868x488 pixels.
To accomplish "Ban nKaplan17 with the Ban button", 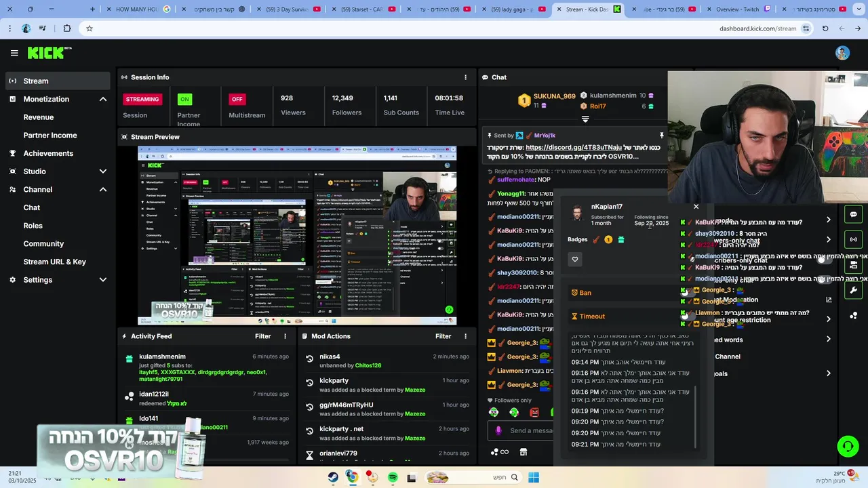I will point(633,293).
